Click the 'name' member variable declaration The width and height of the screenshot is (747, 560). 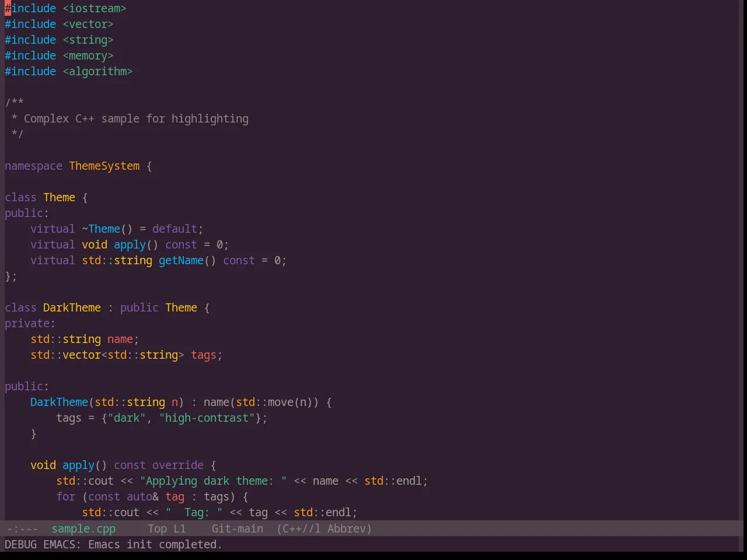point(120,339)
